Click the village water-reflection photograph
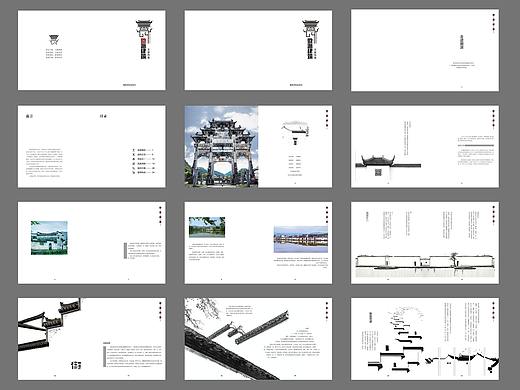Viewport: 520px width, 390px height. (x=301, y=239)
